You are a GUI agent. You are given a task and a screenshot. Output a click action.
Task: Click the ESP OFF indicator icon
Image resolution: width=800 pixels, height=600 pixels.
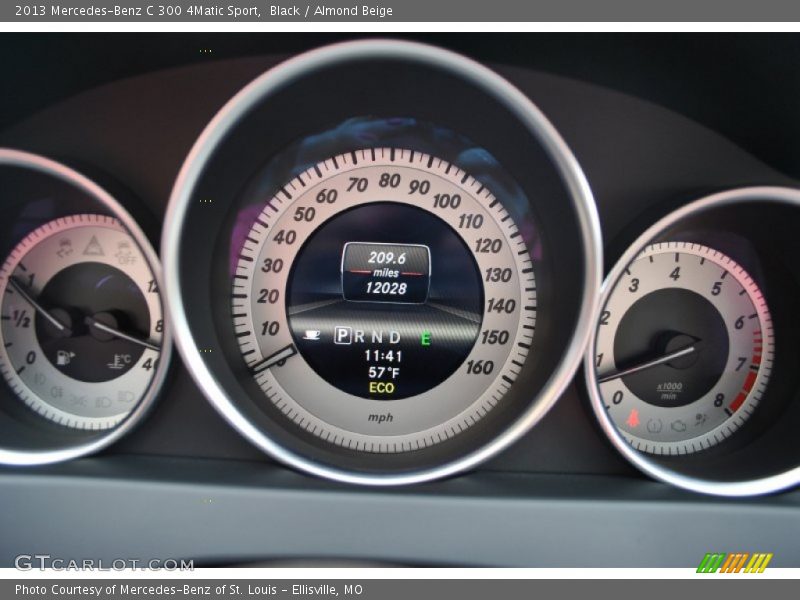click(x=124, y=252)
